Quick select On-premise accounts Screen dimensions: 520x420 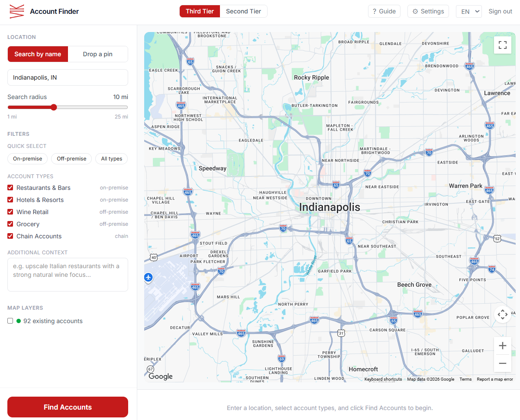[28, 159]
